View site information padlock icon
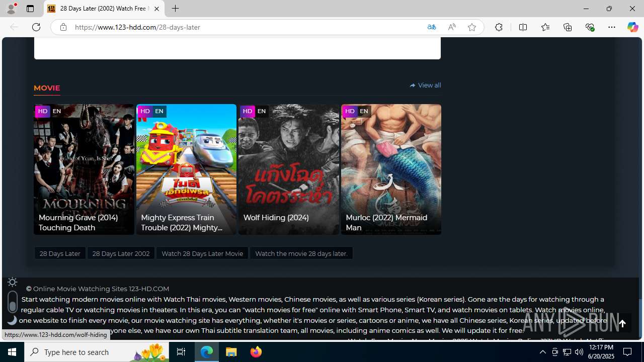 point(63,27)
